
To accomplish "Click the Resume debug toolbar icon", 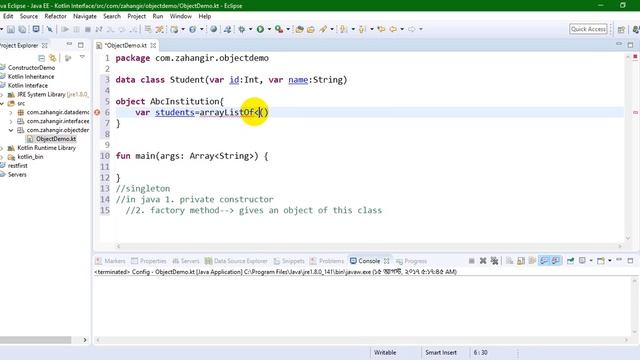I will pos(65,29).
